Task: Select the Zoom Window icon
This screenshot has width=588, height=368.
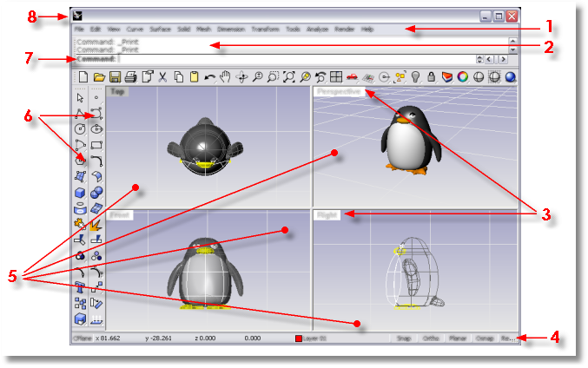Action: pyautogui.click(x=273, y=77)
